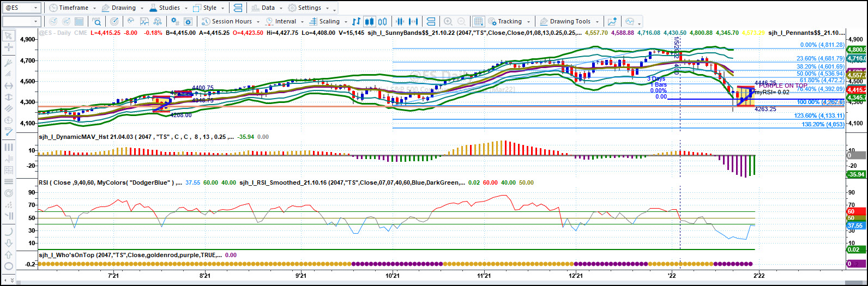Decrease bar spacing icon

[401, 22]
